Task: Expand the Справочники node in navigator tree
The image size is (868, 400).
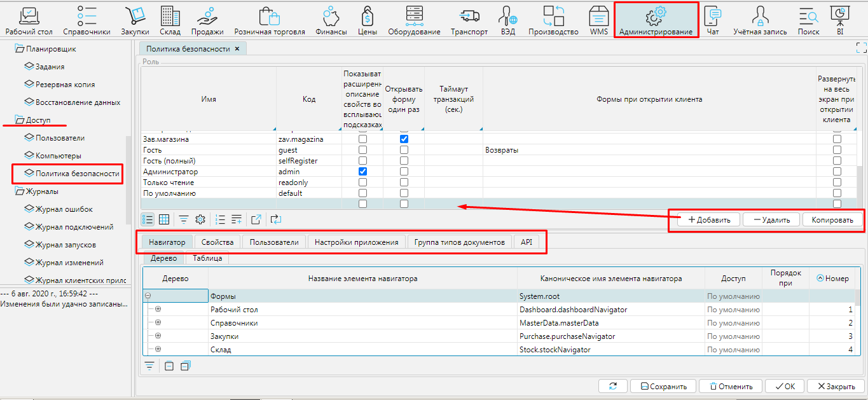Action: 158,322
